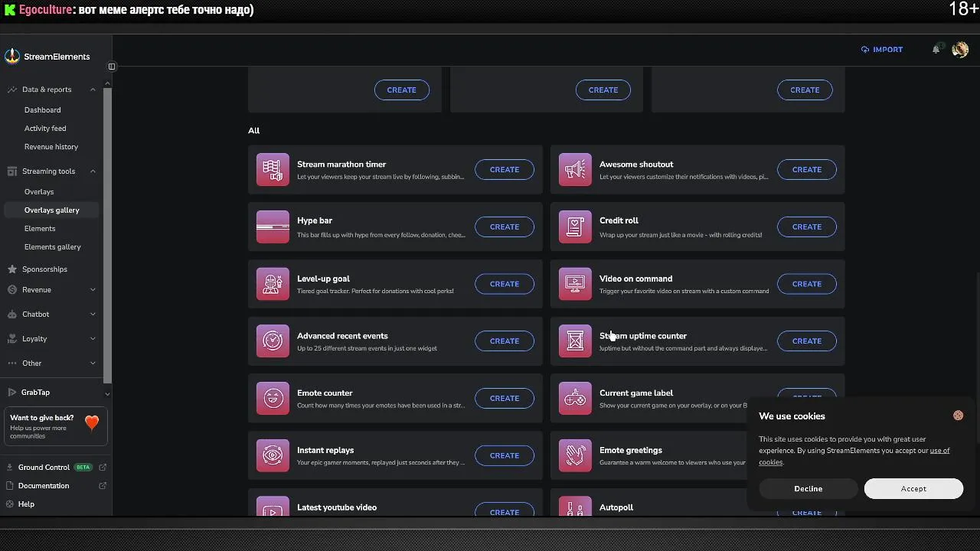Create the Credit roll overlay
This screenshot has width=980, height=551.
(807, 227)
